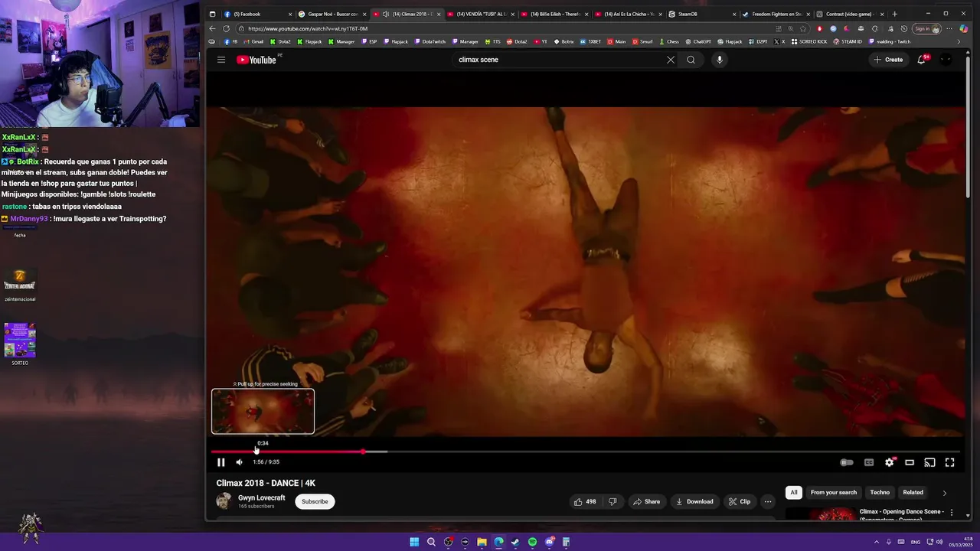Like the video with thumbs up
Screen dimensions: 980x551
click(x=584, y=502)
